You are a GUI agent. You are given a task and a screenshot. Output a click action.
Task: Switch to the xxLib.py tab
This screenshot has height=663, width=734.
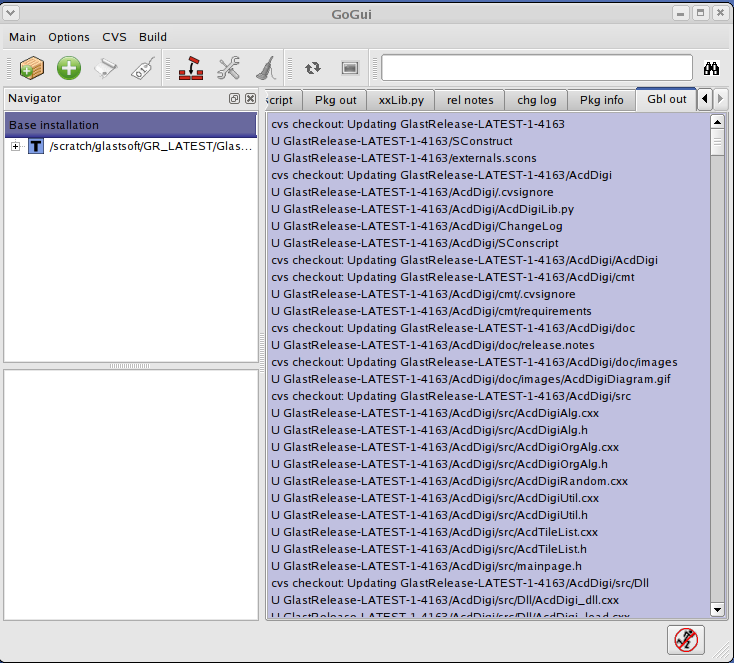click(x=401, y=100)
